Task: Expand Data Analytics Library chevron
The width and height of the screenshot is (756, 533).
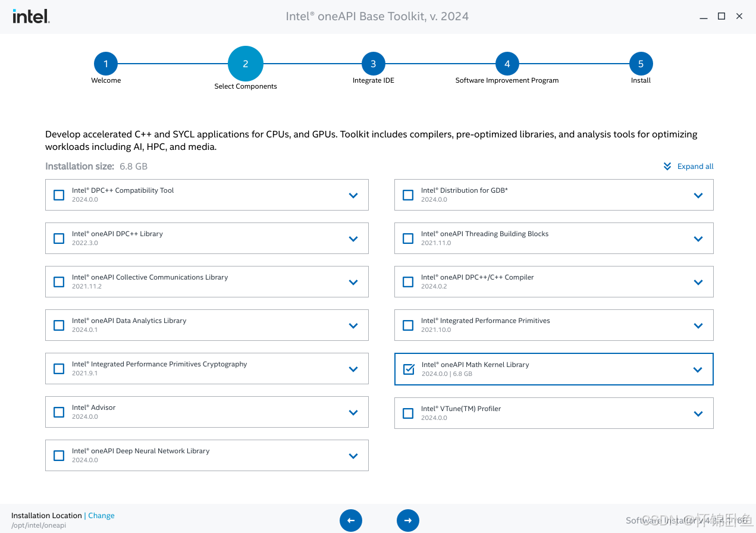Action: pos(353,325)
